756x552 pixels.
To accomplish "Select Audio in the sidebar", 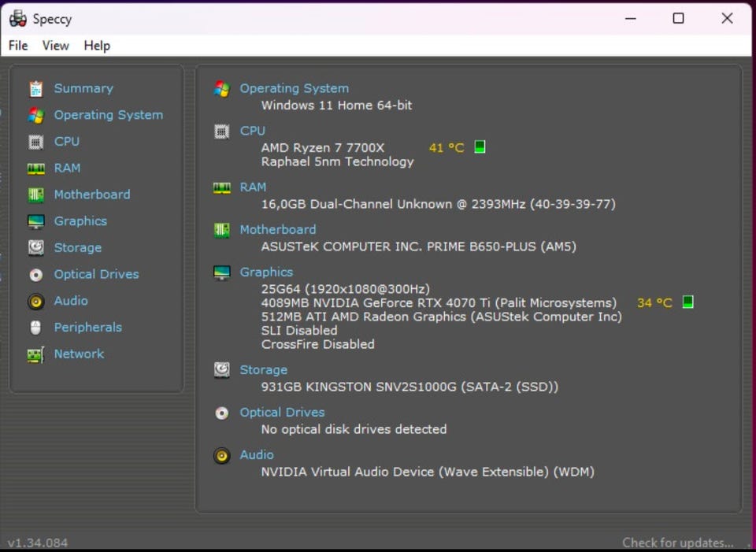I will 71,301.
